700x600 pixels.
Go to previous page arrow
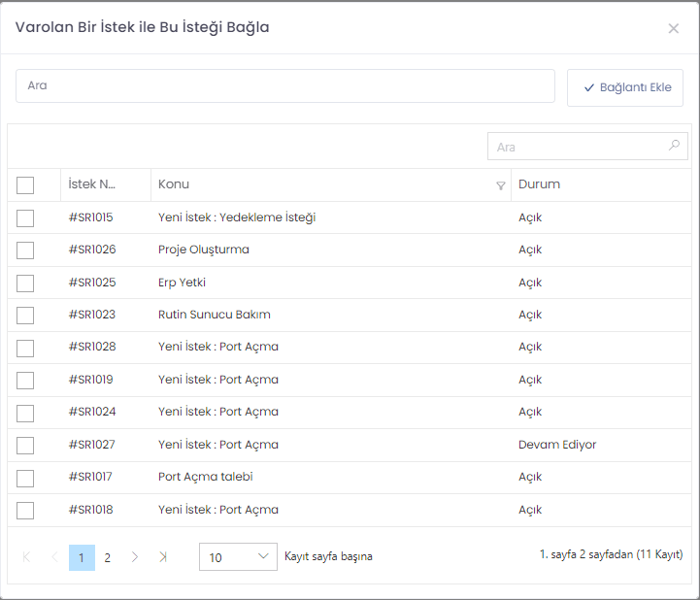click(54, 557)
